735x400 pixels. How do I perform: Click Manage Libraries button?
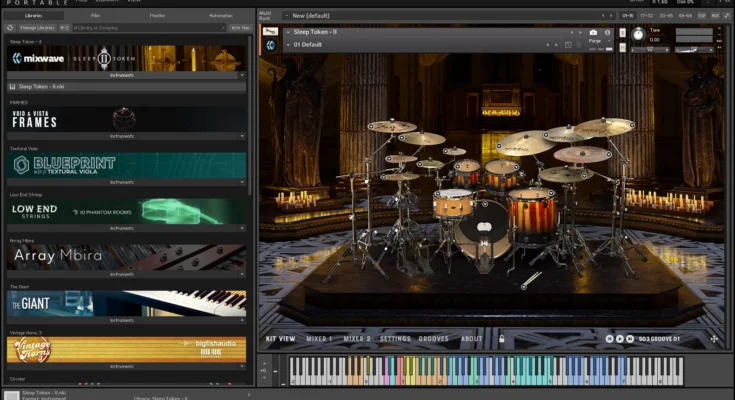[x=37, y=28]
